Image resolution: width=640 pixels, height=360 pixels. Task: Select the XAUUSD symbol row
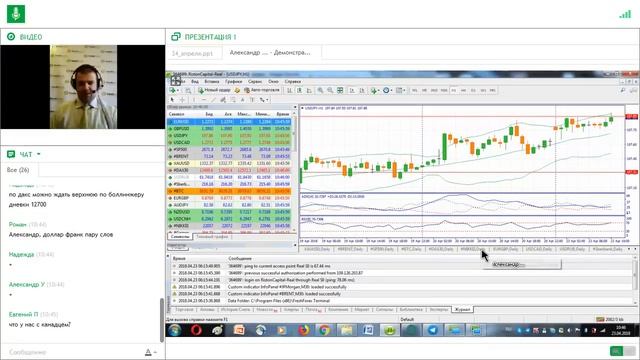pyautogui.click(x=230, y=163)
